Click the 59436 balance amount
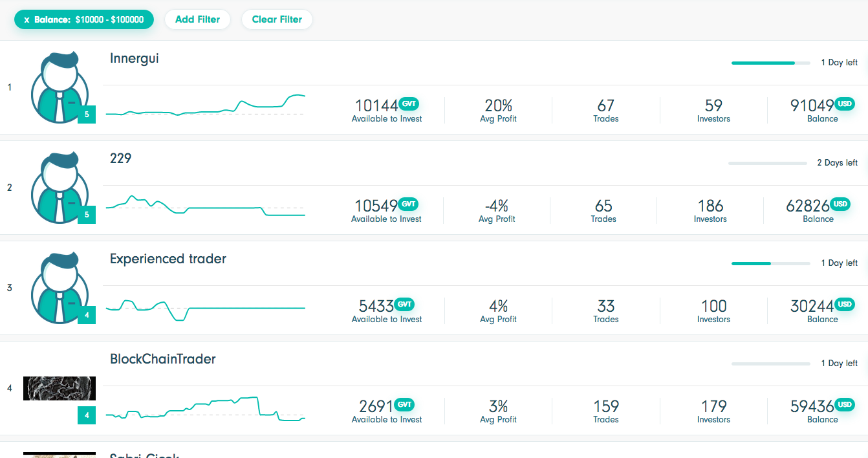The height and width of the screenshot is (458, 868). 812,406
